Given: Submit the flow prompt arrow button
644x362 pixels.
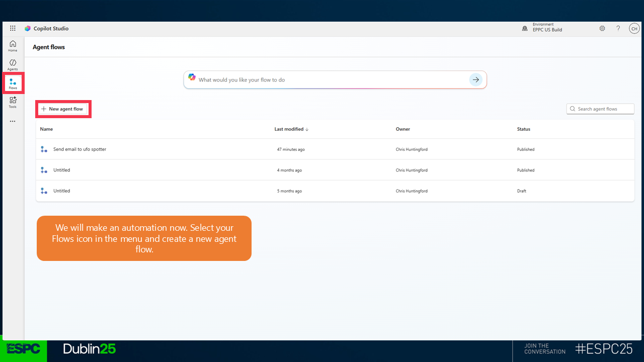Looking at the screenshot, I should (475, 80).
